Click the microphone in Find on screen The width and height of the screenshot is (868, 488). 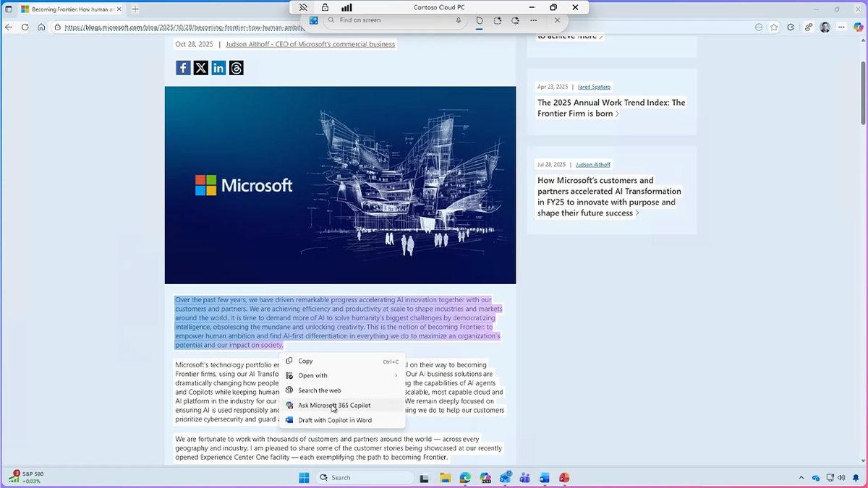pyautogui.click(x=459, y=20)
